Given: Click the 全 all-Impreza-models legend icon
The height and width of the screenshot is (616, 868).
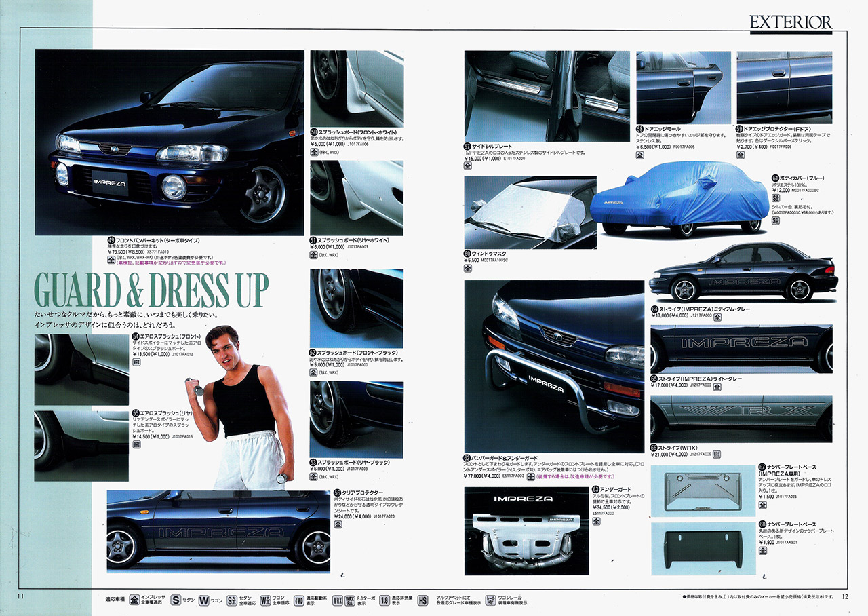Looking at the screenshot, I should coord(134,600).
